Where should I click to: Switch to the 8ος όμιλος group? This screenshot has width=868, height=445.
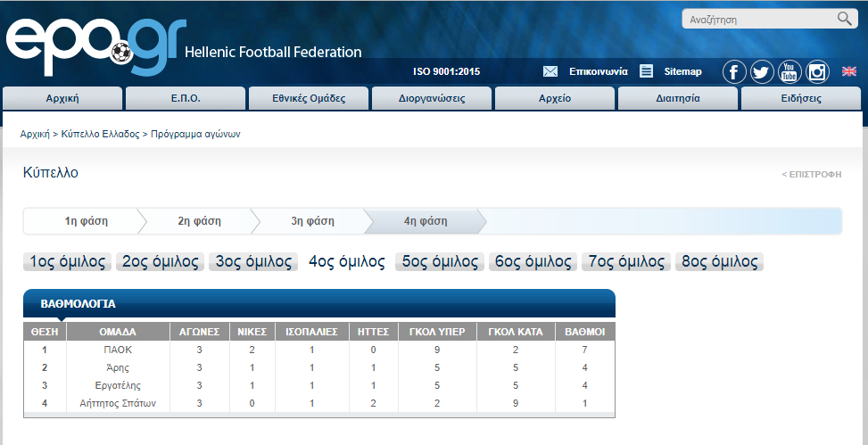[719, 261]
